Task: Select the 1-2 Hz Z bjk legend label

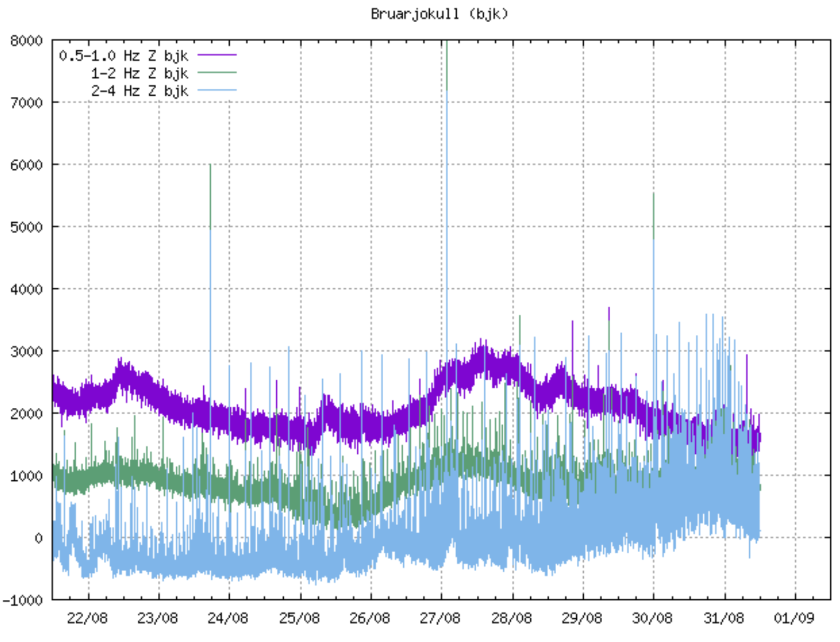Action: (x=139, y=73)
